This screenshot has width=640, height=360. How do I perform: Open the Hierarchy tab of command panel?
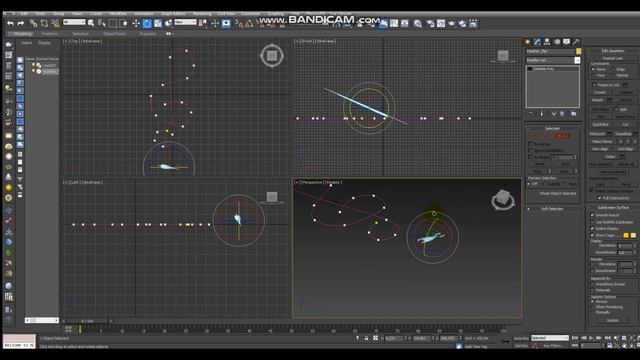coord(547,42)
